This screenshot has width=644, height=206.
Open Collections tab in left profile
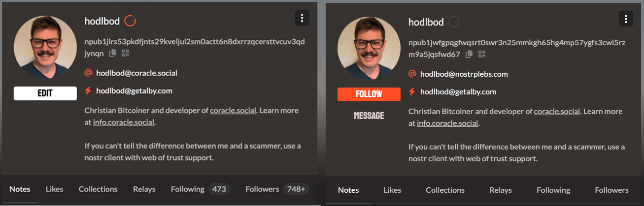coord(98,189)
